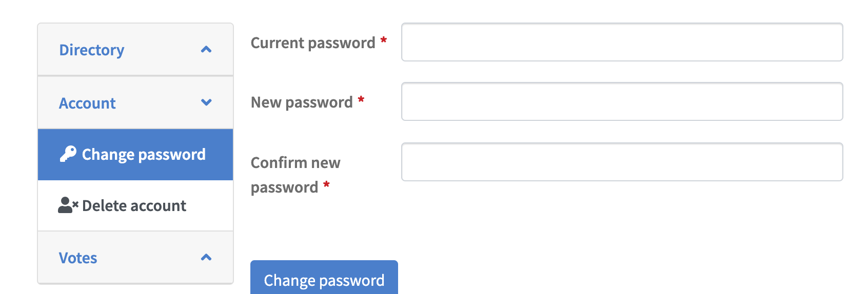Focus the Current password input field
Screen dimensions: 868x294
tap(622, 42)
